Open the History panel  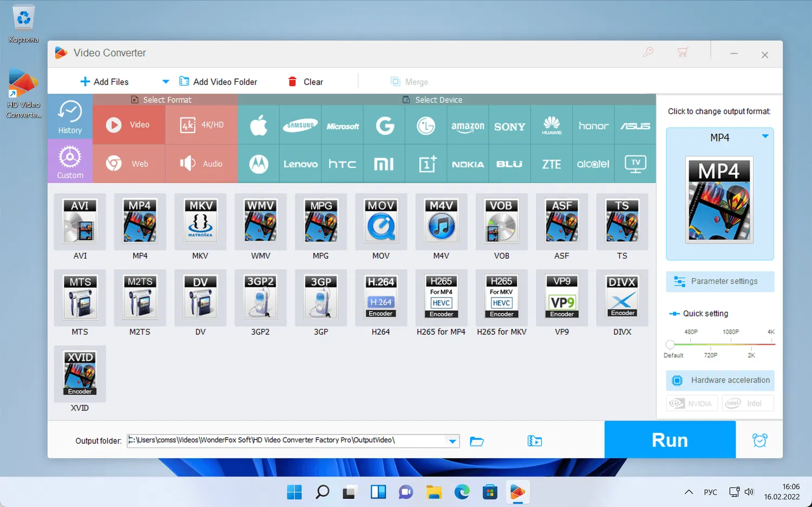click(70, 116)
